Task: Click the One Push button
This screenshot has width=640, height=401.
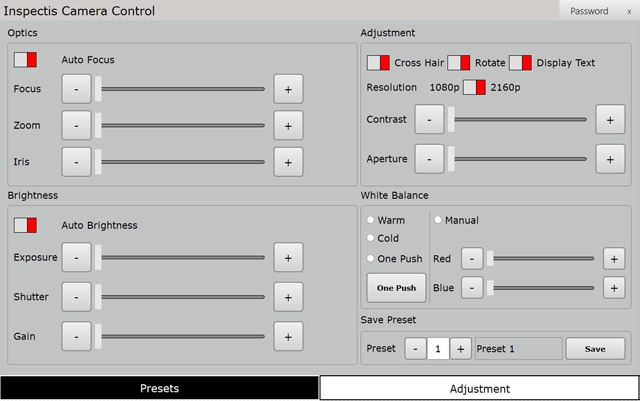Action: 396,288
